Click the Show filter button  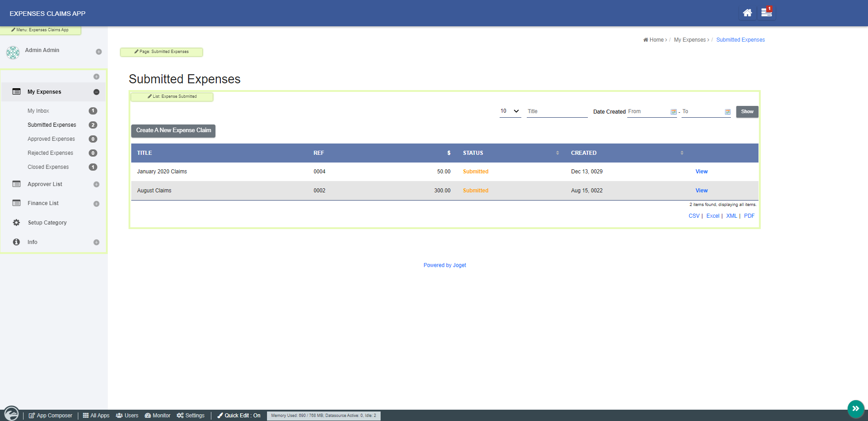point(747,112)
